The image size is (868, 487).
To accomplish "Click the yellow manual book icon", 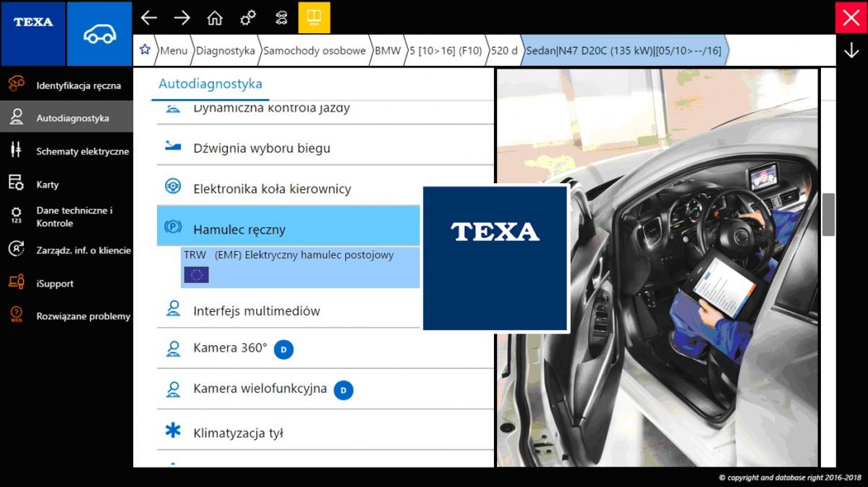I will coord(314,17).
